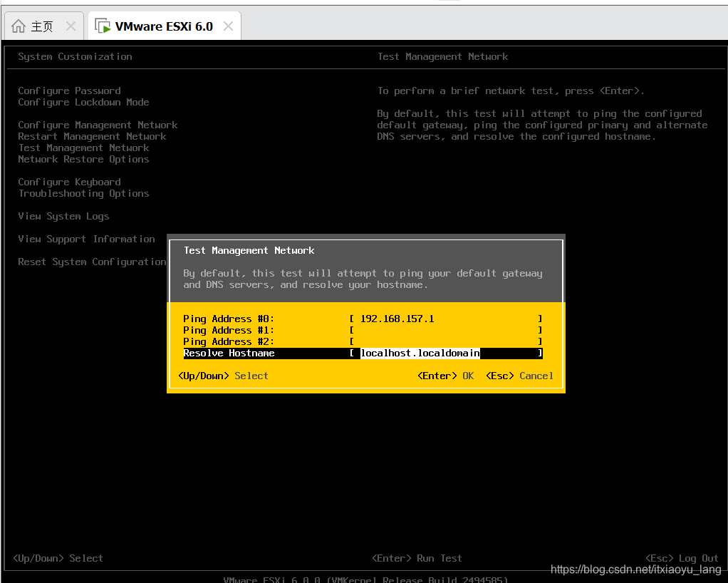Select Test Management Network in left menu
Viewport: 728px width, 583px height.
(83, 148)
